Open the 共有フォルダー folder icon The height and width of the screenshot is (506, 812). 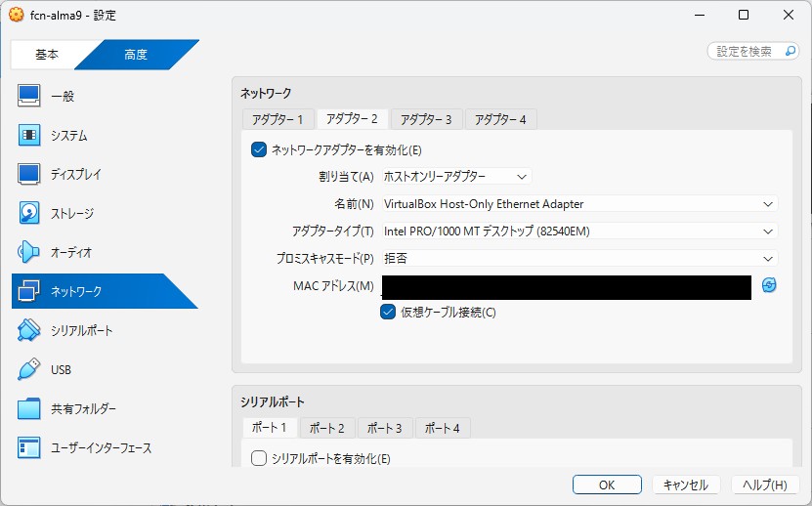pyautogui.click(x=28, y=408)
